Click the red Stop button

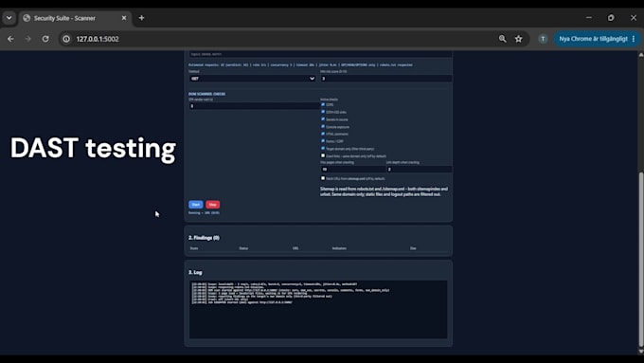pos(212,205)
